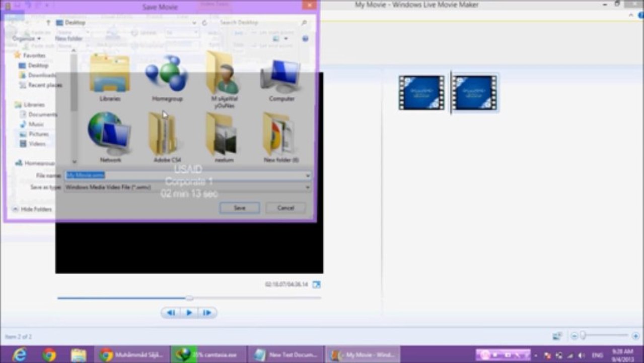Select the first video clip in storyboard

[421, 92]
